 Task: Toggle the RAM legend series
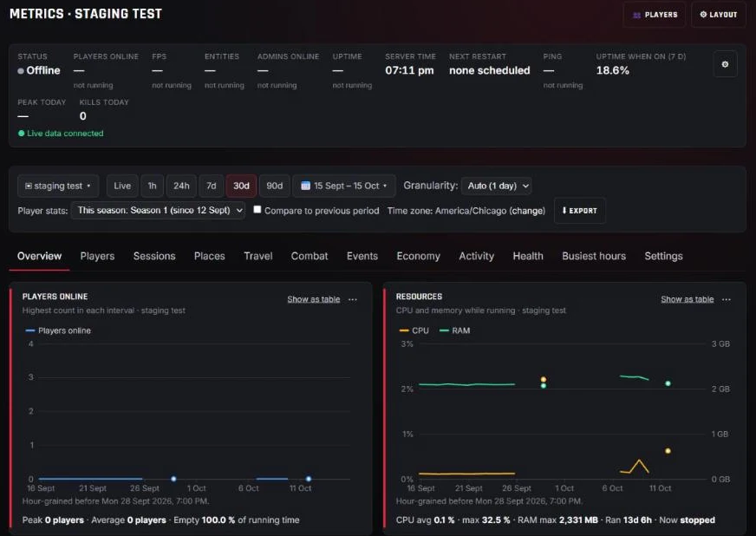coord(454,330)
